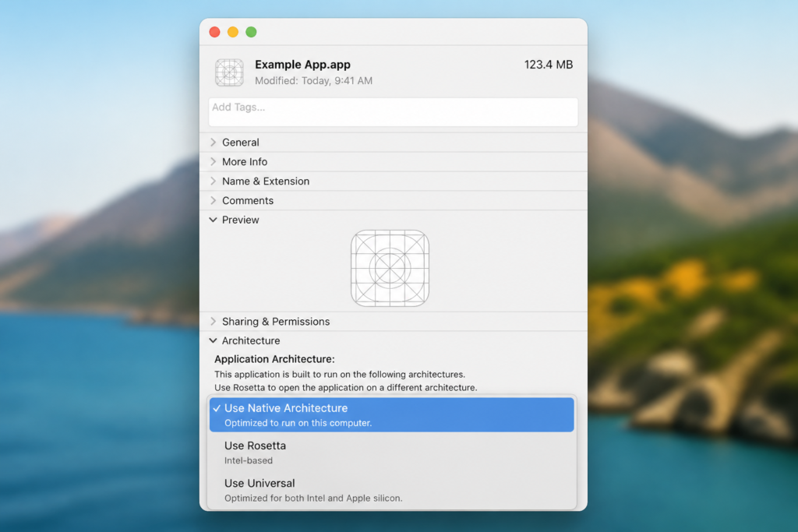Click the Modified: Today, 9:41 AM text
This screenshot has height=532, width=798.
click(313, 81)
